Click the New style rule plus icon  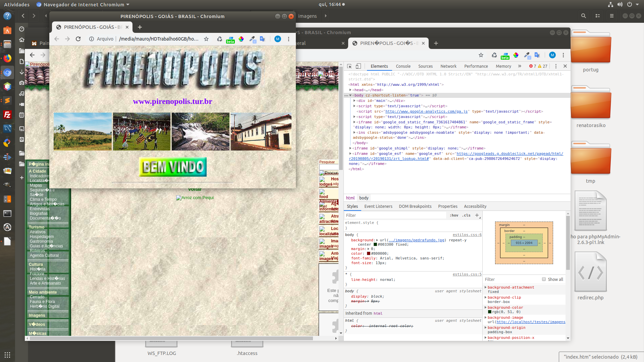pos(477,215)
